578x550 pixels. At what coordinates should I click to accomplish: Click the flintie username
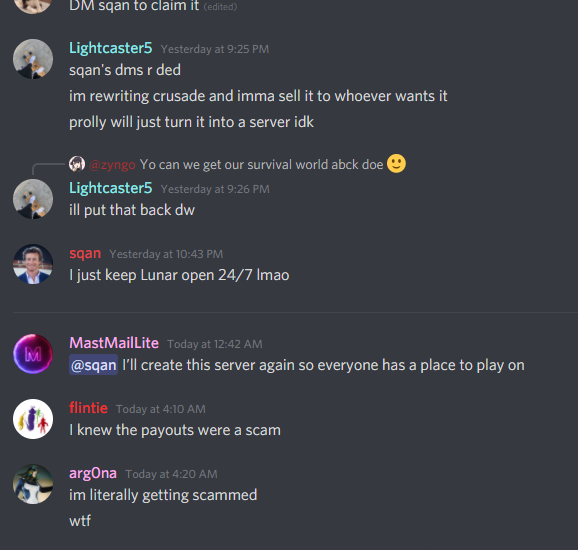coord(88,408)
